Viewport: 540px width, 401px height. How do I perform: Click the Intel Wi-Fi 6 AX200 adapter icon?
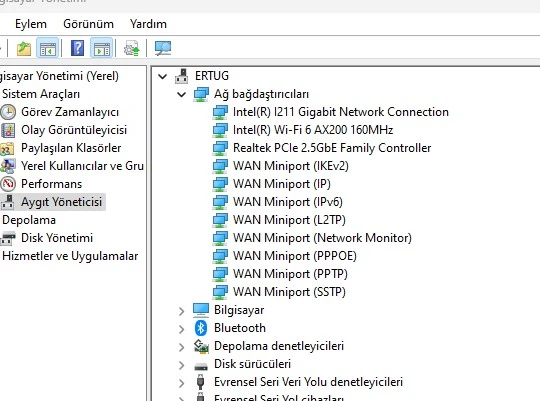[x=220, y=130]
